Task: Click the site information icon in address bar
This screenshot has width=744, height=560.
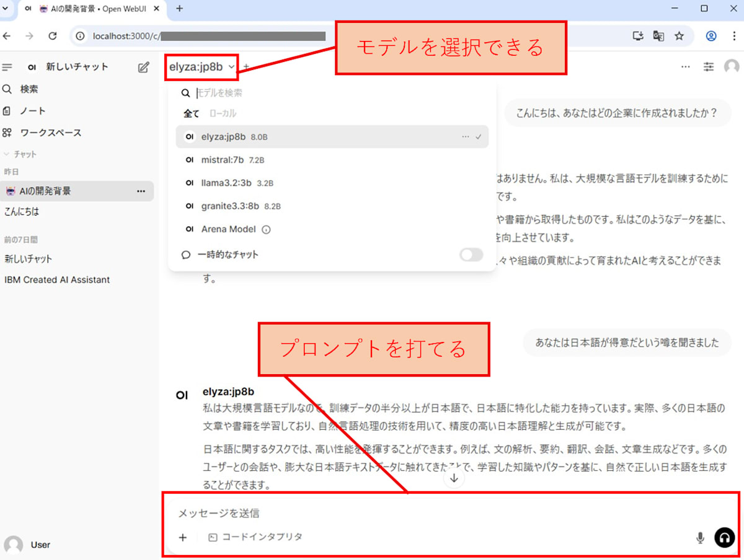Action: point(79,36)
